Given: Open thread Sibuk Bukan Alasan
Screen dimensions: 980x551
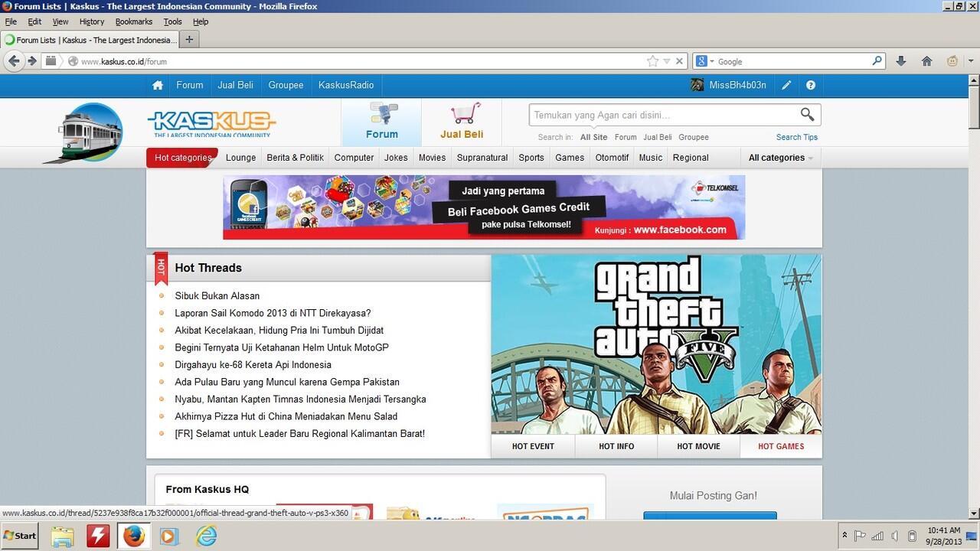Looking at the screenshot, I should (217, 296).
